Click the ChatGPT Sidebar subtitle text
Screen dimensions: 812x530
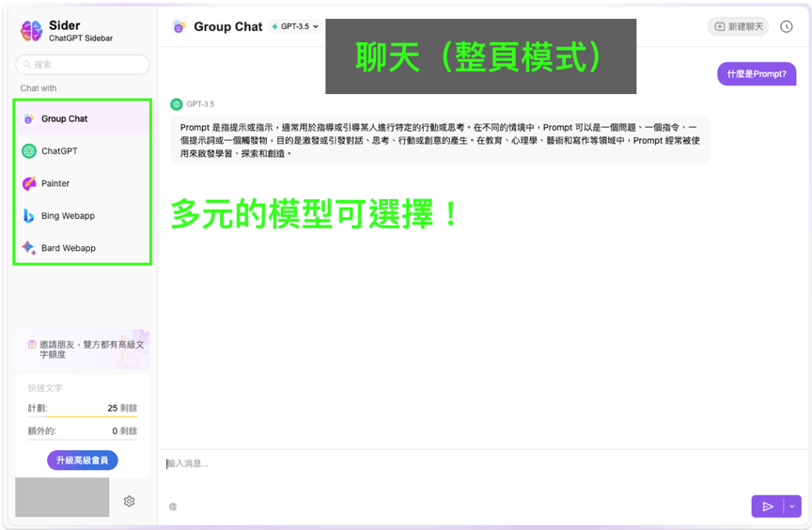click(81, 39)
